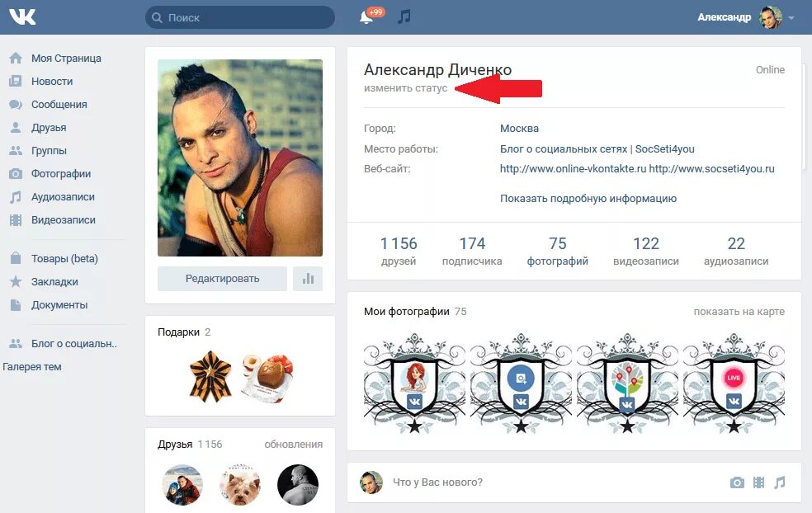Open the LIVE badge photo thumbnail
The height and width of the screenshot is (513, 812).
point(734,383)
